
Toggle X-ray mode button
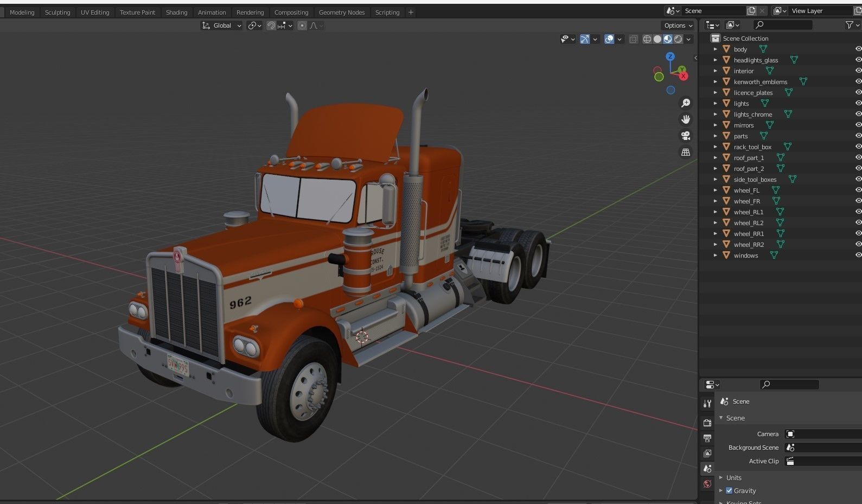(633, 39)
